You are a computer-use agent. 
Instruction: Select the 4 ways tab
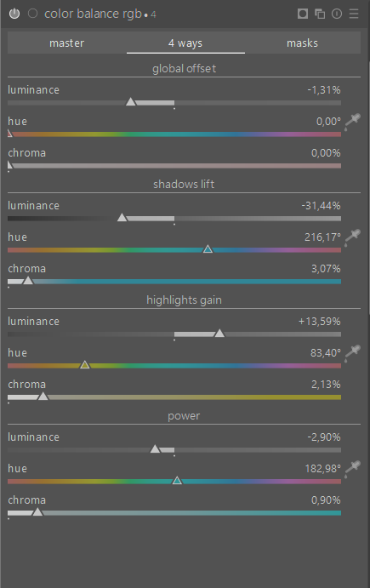(185, 43)
